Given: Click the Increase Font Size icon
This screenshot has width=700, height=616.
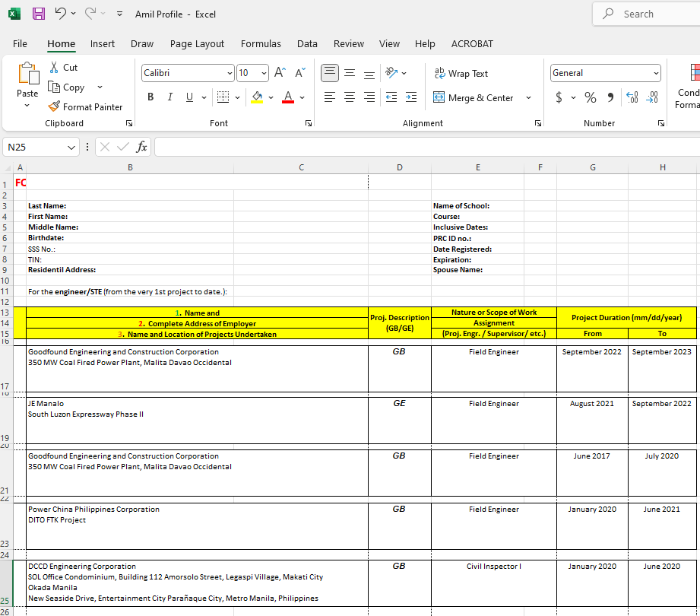Looking at the screenshot, I should pos(280,73).
